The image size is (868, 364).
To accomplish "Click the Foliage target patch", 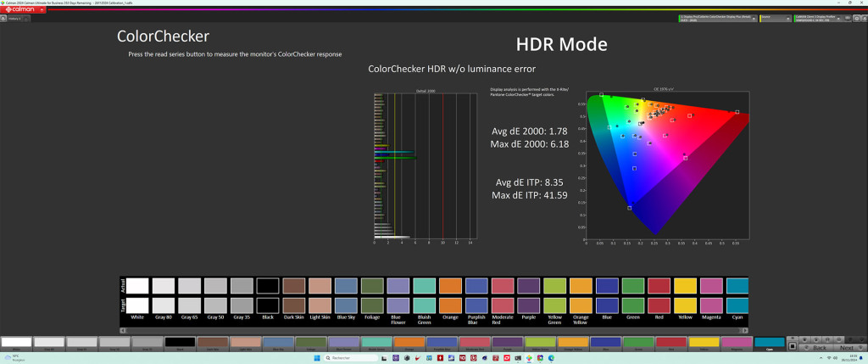I will click(x=372, y=305).
